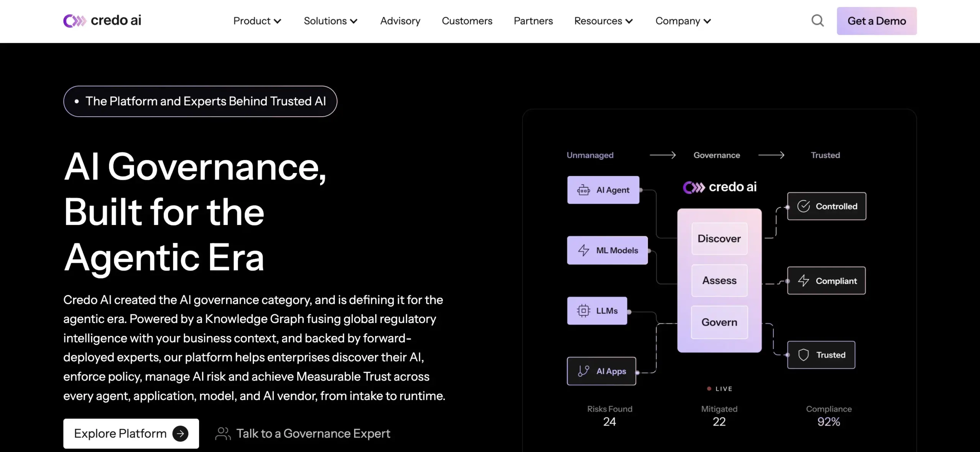This screenshot has height=452, width=980.
Task: Click the red LIVE indicator dot
Action: [709, 388]
